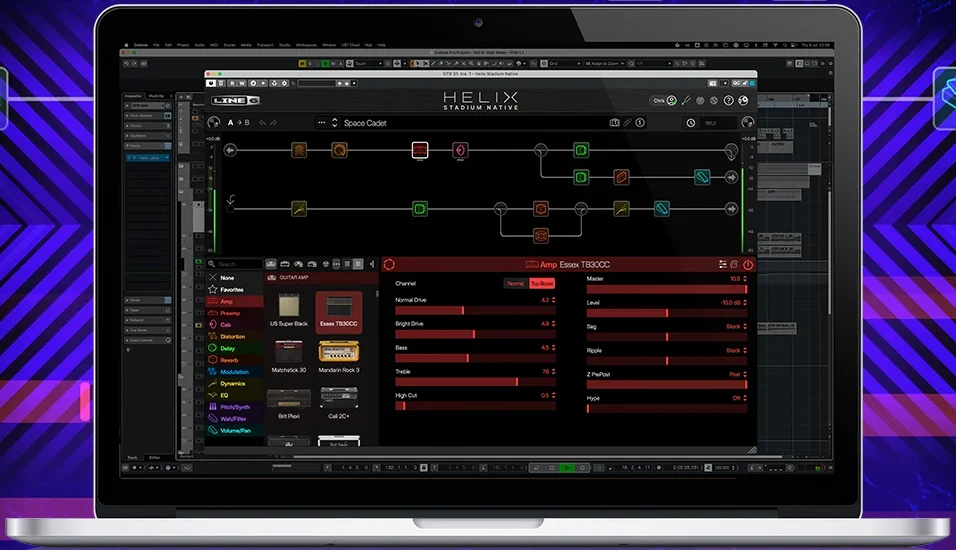This screenshot has height=550, width=956.
Task: Select the Reverb category
Action: (x=235, y=360)
